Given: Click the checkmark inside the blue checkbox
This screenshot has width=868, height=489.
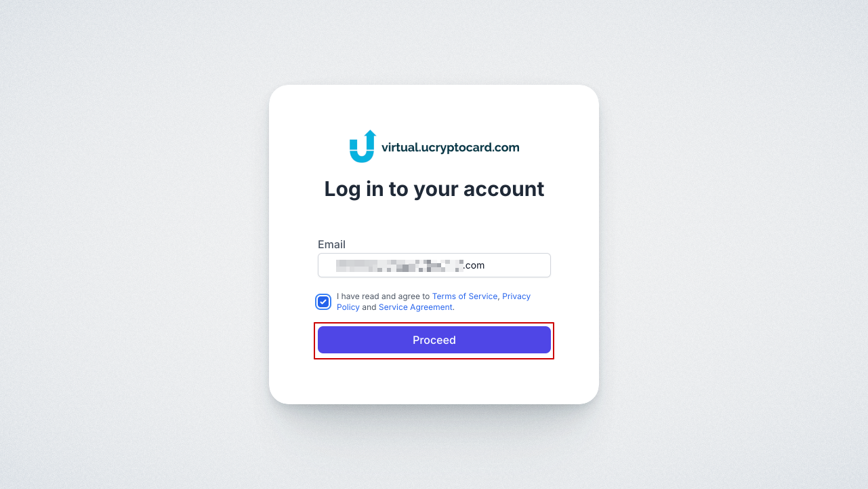Looking at the screenshot, I should coord(323,302).
